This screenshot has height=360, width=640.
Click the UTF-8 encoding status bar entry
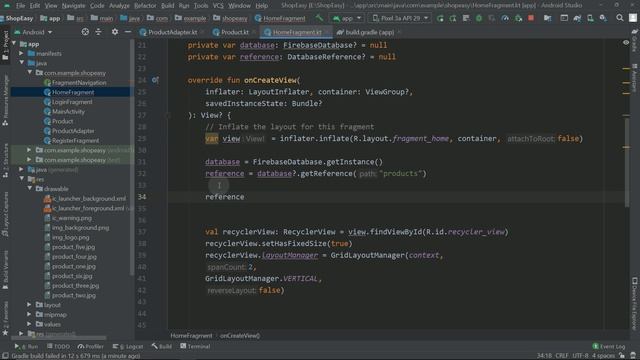tap(580, 356)
